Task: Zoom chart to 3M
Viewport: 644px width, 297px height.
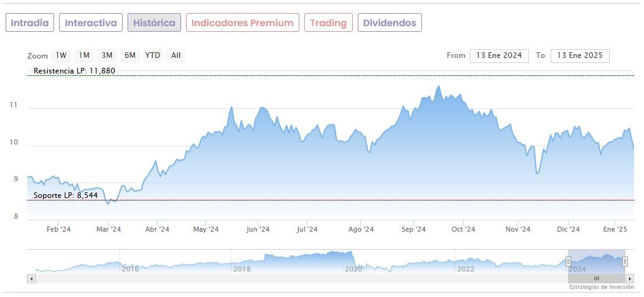Action: click(106, 55)
